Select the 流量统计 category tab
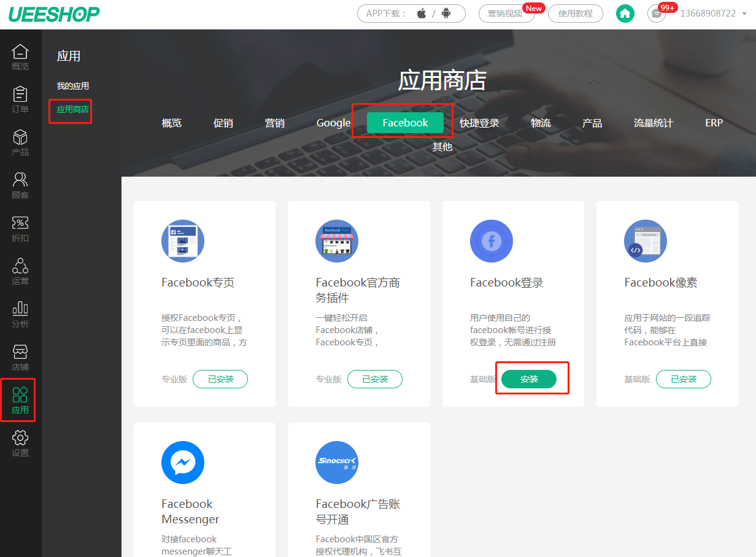 coord(654,123)
